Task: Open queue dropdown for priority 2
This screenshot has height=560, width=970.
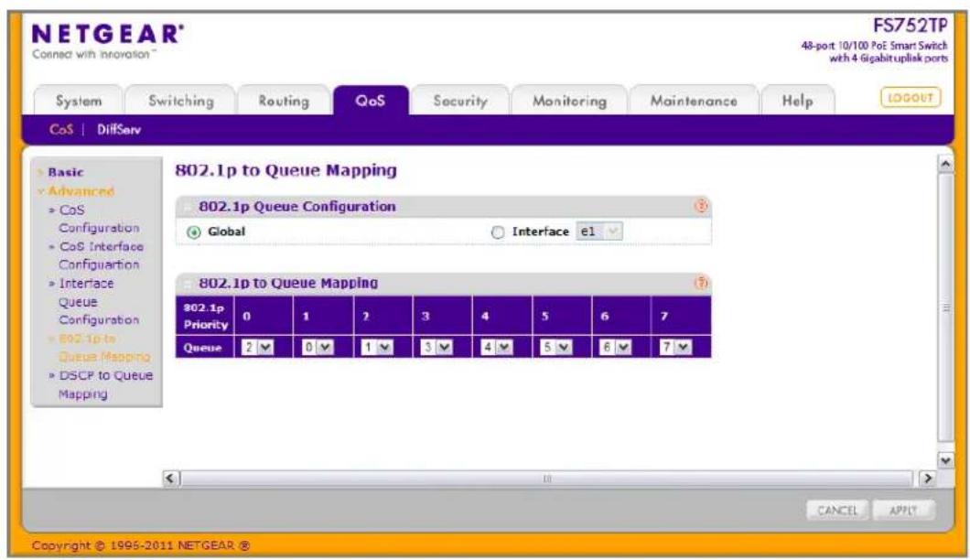Action: [377, 347]
